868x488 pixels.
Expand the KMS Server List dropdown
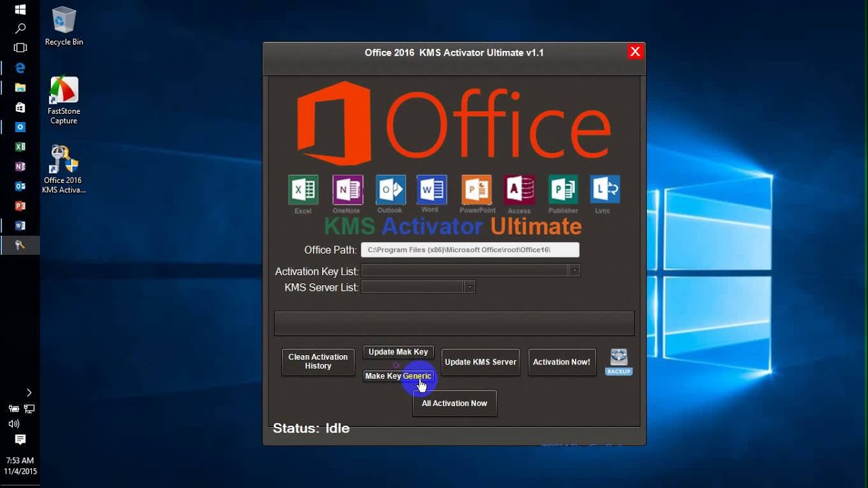click(469, 287)
